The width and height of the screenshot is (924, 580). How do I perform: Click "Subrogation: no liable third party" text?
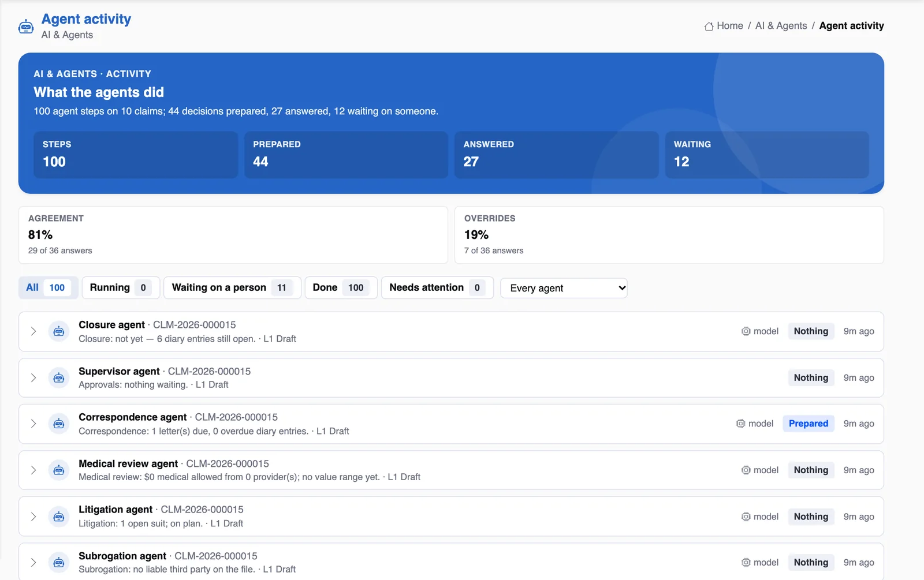pos(166,569)
